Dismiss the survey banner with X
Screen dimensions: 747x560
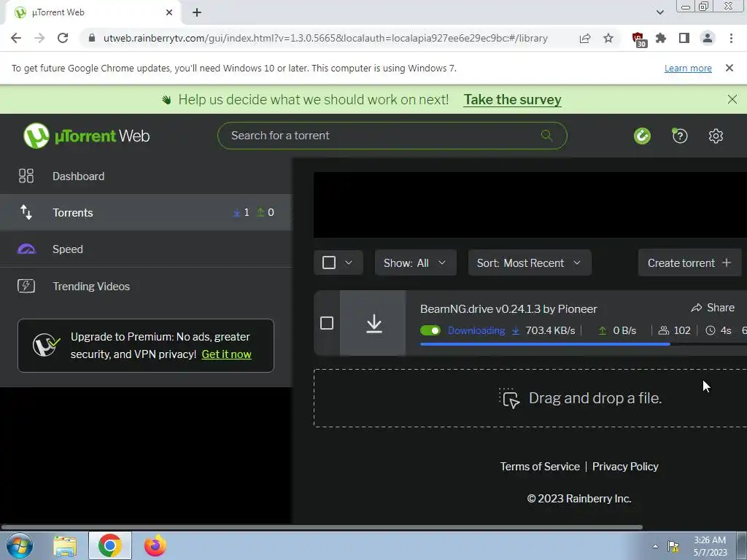pos(732,99)
